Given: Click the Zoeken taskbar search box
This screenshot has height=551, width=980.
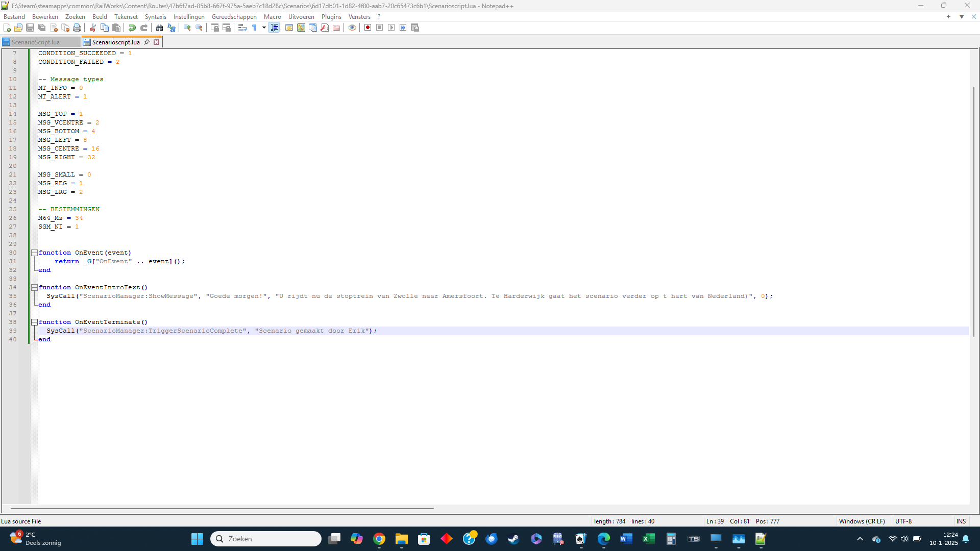Looking at the screenshot, I should (x=266, y=539).
